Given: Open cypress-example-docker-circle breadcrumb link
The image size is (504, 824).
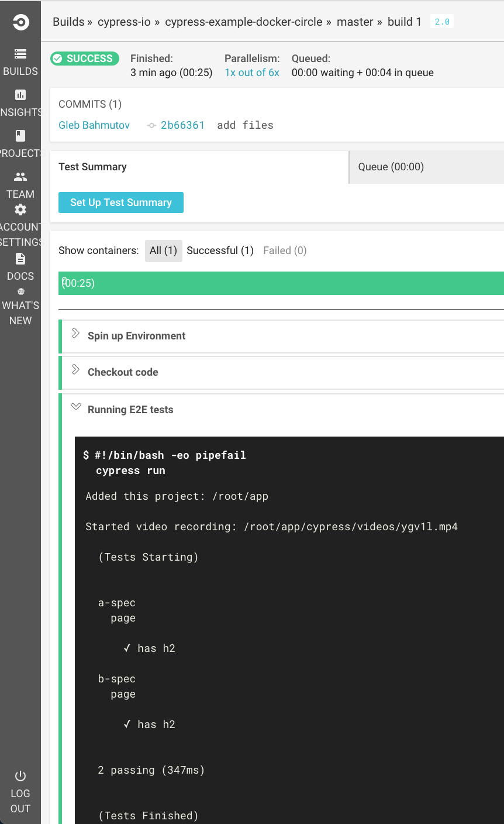Looking at the screenshot, I should point(244,22).
